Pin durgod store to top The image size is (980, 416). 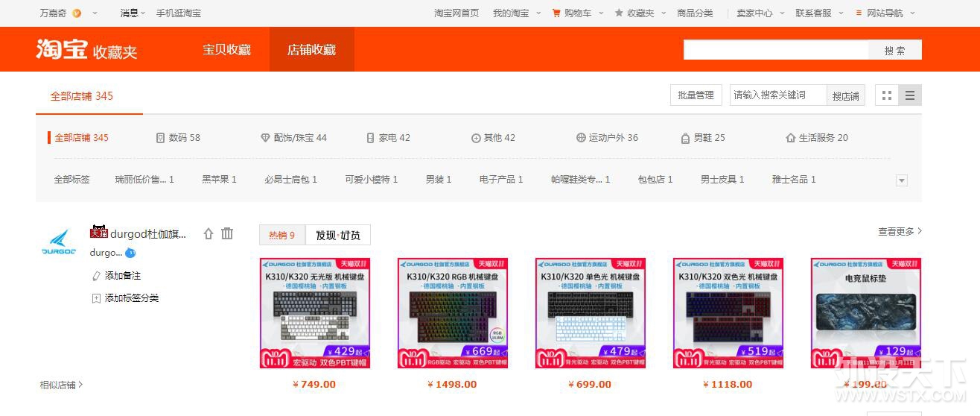pyautogui.click(x=209, y=233)
